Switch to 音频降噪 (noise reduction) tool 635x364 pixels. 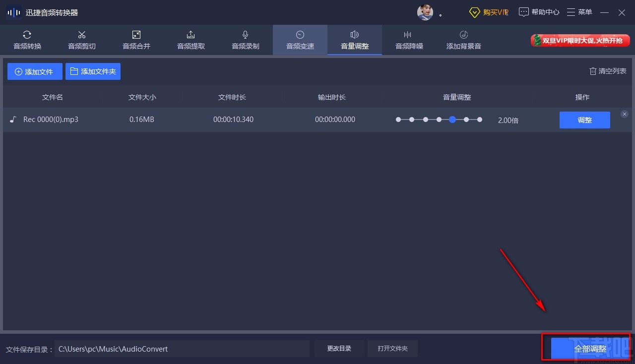(x=409, y=40)
